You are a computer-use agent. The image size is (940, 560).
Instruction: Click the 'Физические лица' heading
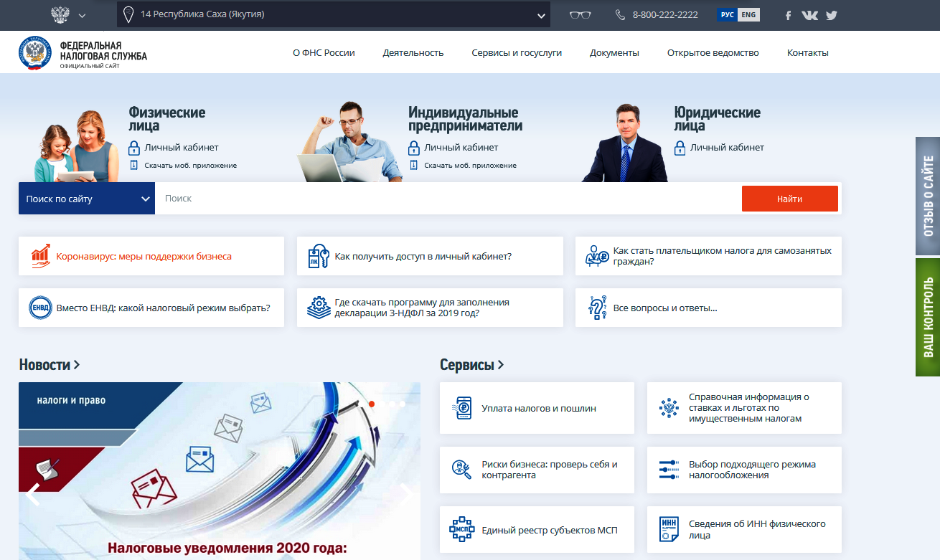pyautogui.click(x=167, y=119)
